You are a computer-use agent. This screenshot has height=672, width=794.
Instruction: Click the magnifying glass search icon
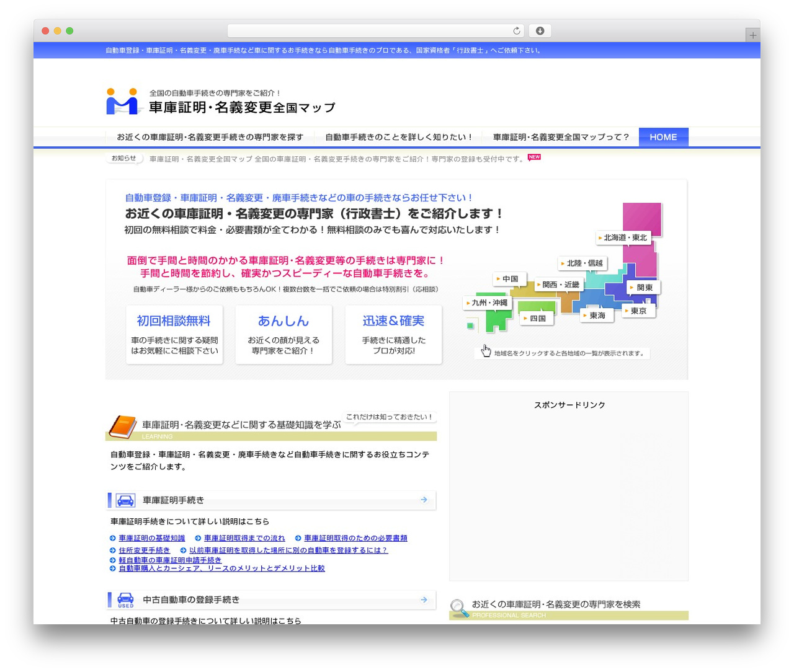click(460, 608)
